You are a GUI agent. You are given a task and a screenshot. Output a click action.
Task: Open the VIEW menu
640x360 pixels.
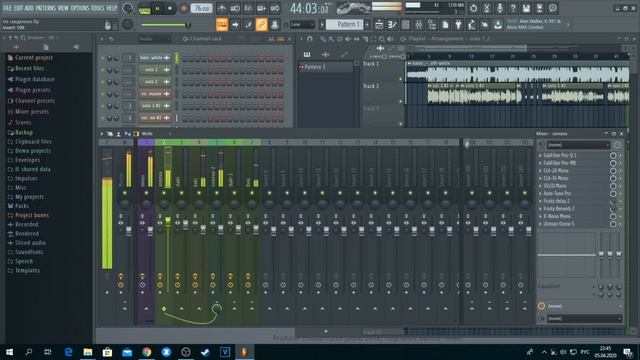point(63,8)
